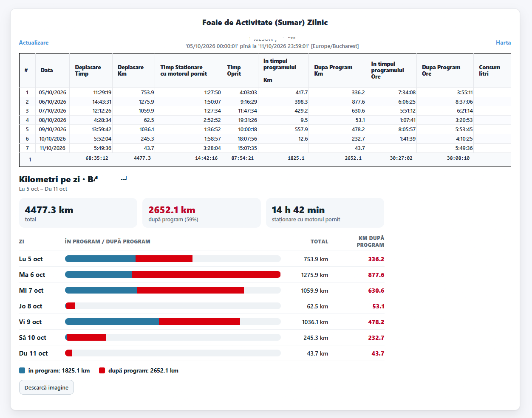Click the total travel time 68:35:12
532x418 pixels.
[x=97, y=158]
